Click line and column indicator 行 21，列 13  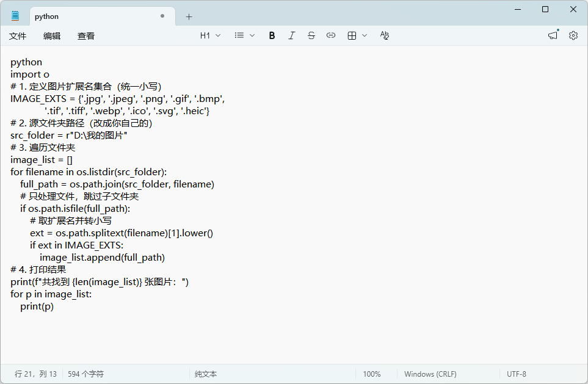point(35,374)
